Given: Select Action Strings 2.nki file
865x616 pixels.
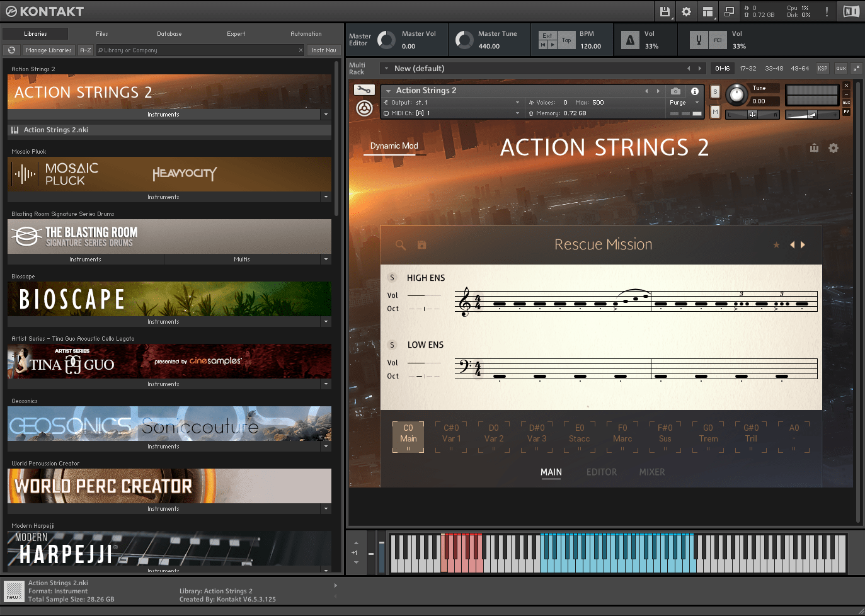Looking at the screenshot, I should [x=169, y=130].
